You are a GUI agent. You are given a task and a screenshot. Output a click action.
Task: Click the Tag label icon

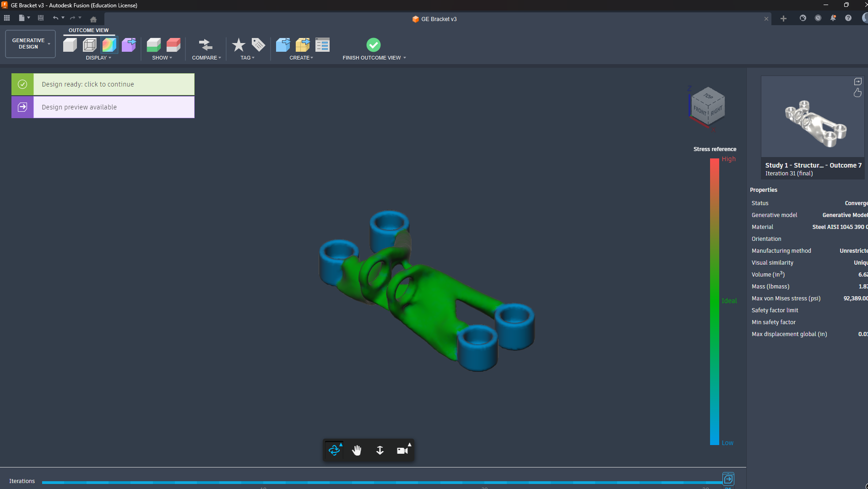pyautogui.click(x=258, y=45)
